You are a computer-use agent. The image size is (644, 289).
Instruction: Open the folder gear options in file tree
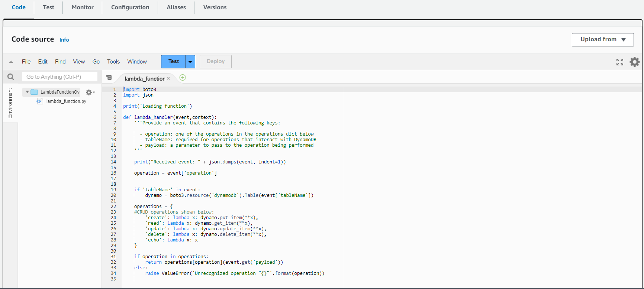click(90, 92)
